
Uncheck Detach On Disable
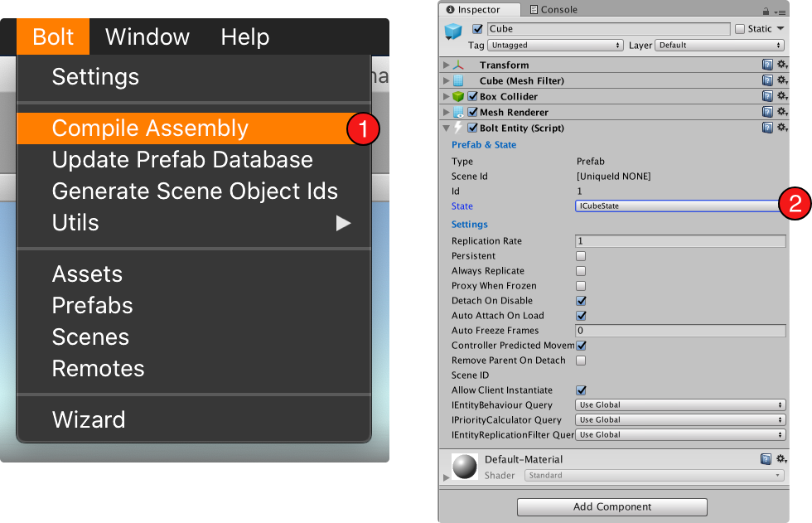(x=581, y=301)
